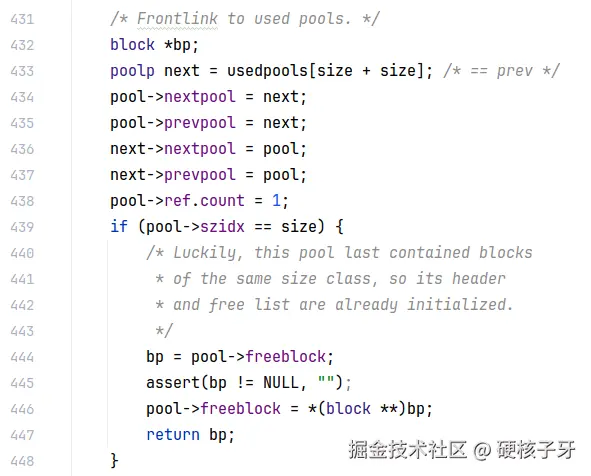The image size is (591, 476).
Task: Click 'prevpool' field on line 437
Action: coord(200,175)
